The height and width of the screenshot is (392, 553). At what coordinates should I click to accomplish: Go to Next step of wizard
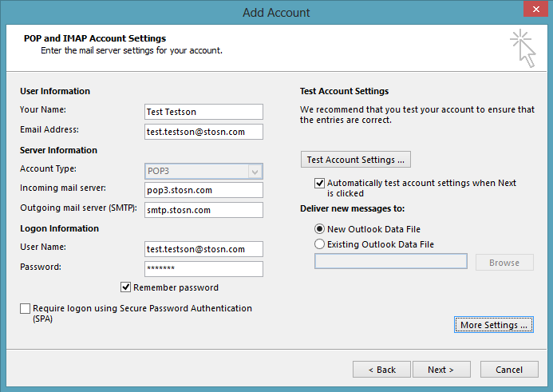(441, 370)
